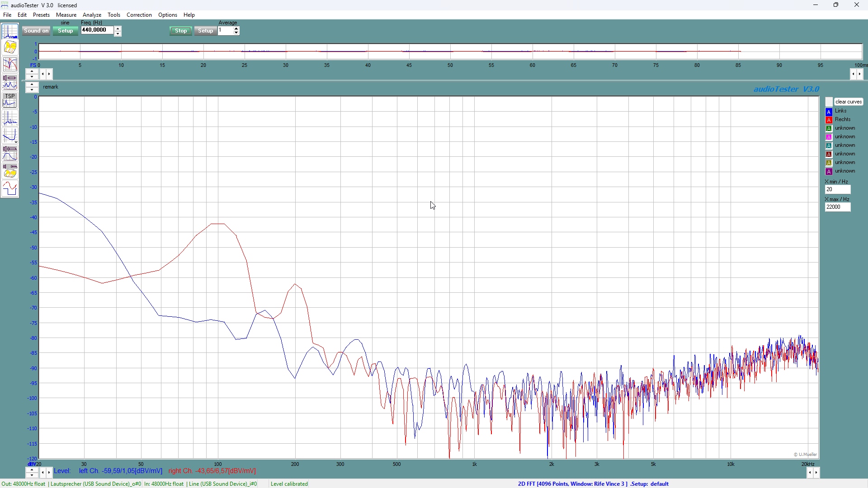Toggle the olive unknown curve button
The width and height of the screenshot is (868, 488).
click(829, 163)
